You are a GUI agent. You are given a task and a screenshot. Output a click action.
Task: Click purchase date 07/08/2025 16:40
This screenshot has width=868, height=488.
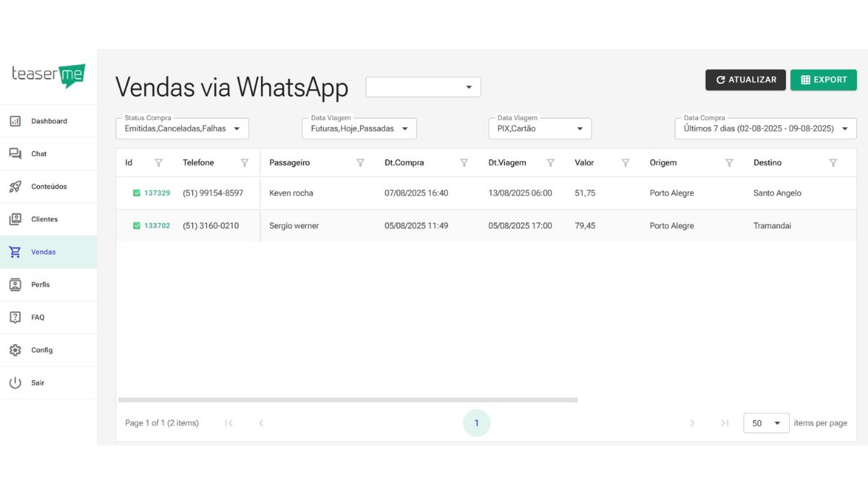(x=416, y=193)
